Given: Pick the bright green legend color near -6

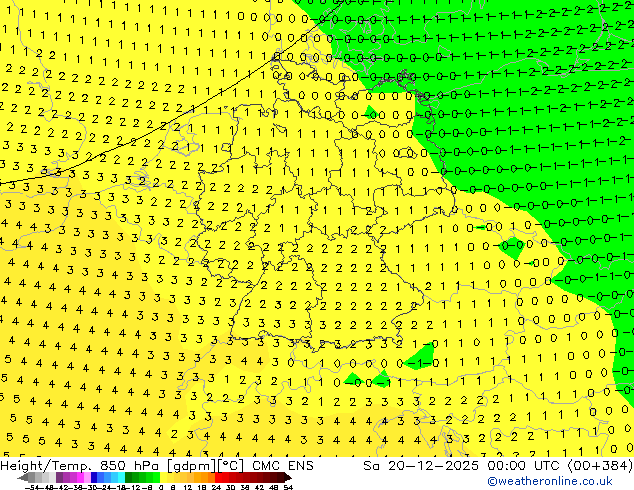Looking at the screenshot, I should 156,477.
